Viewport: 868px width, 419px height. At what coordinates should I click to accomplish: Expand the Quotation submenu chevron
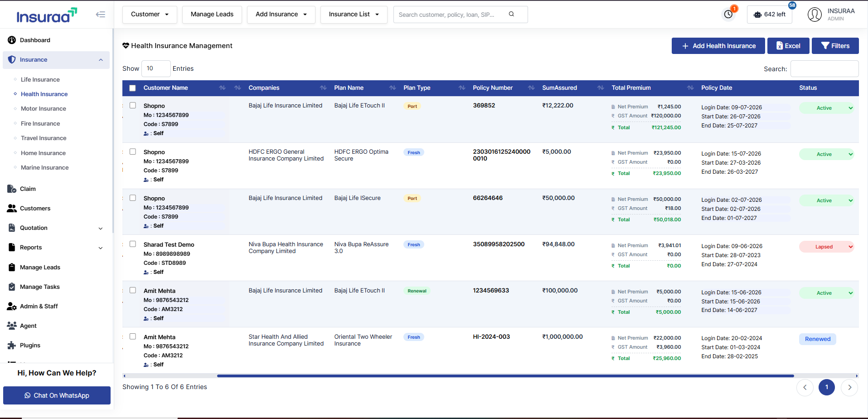101,228
